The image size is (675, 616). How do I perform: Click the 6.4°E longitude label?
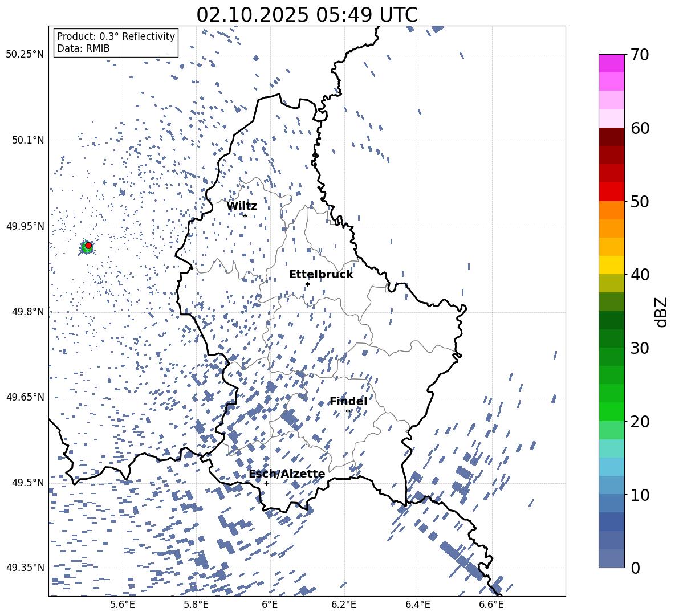click(x=418, y=605)
